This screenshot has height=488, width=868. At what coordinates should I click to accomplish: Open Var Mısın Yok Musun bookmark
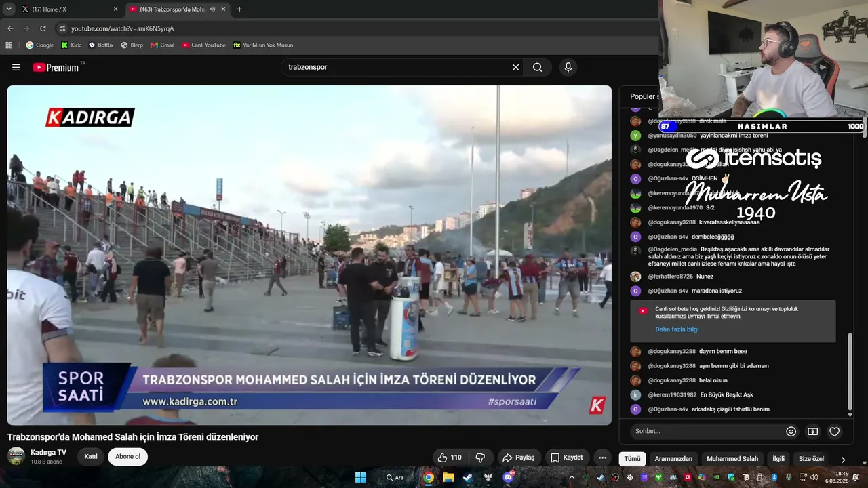click(263, 45)
